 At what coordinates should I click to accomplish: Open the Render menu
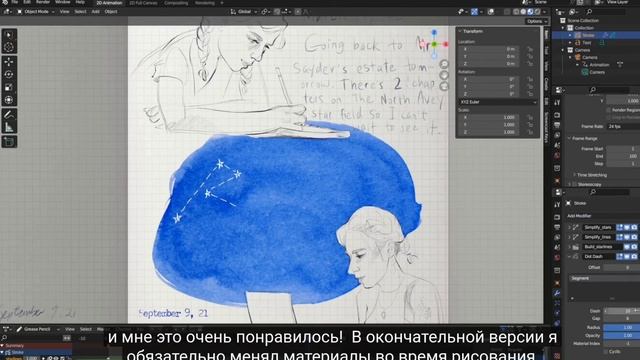[43, 2]
